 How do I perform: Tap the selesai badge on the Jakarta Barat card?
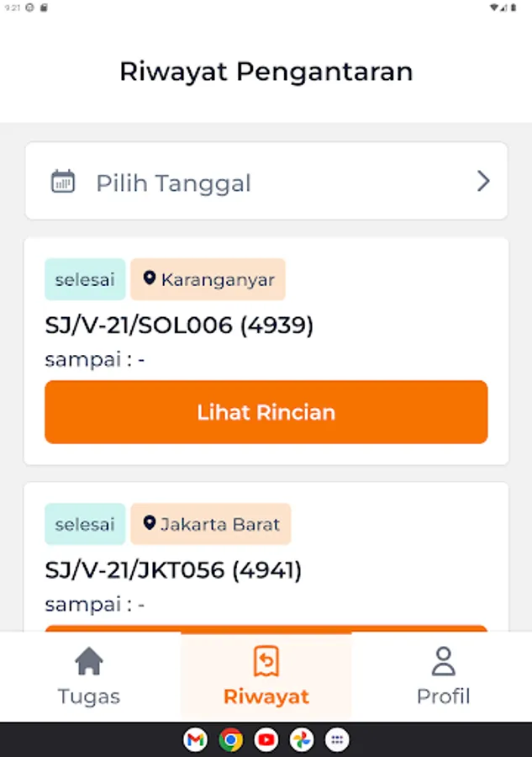click(85, 524)
